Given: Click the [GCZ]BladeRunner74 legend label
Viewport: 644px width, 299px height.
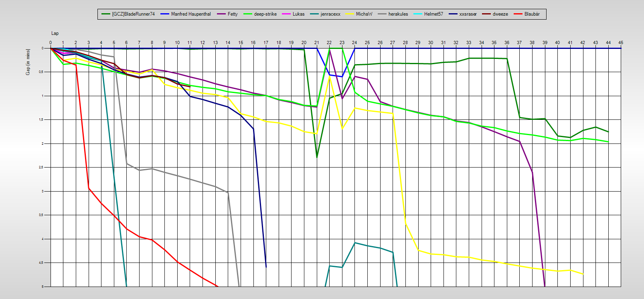Looking at the screenshot, I should tap(133, 14).
